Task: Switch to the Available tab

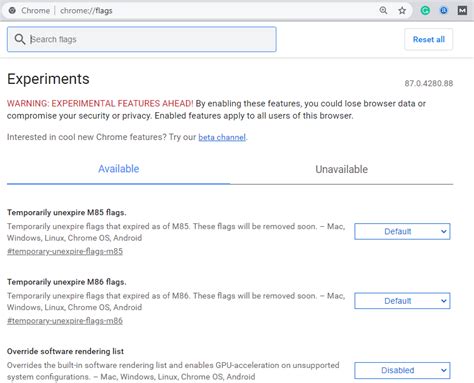Action: (x=119, y=169)
